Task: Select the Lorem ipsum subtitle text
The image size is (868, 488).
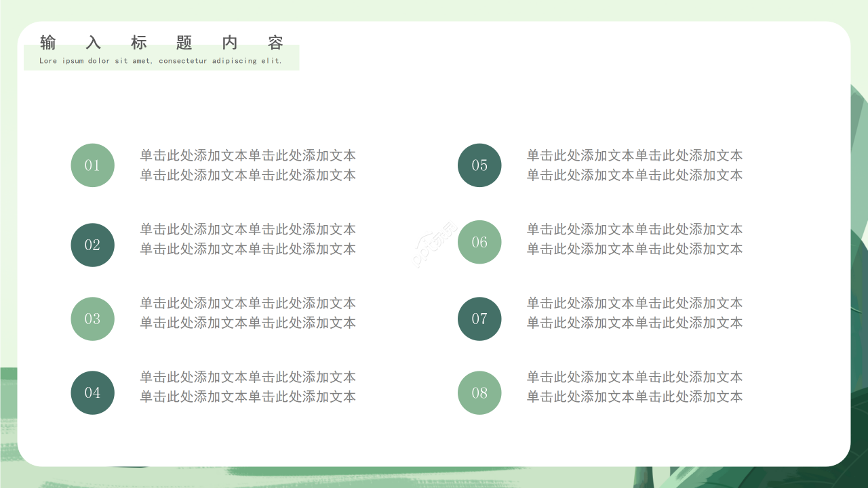Action: coord(163,60)
